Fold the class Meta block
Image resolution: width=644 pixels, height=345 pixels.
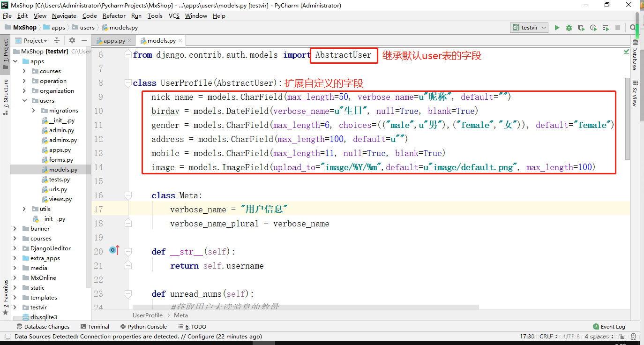tap(128, 195)
